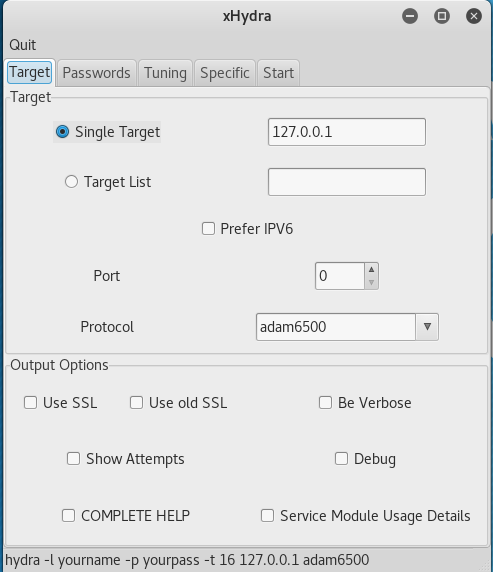The width and height of the screenshot is (493, 572).
Task: Enable the Prefer IPV6 checkbox
Action: (x=208, y=229)
